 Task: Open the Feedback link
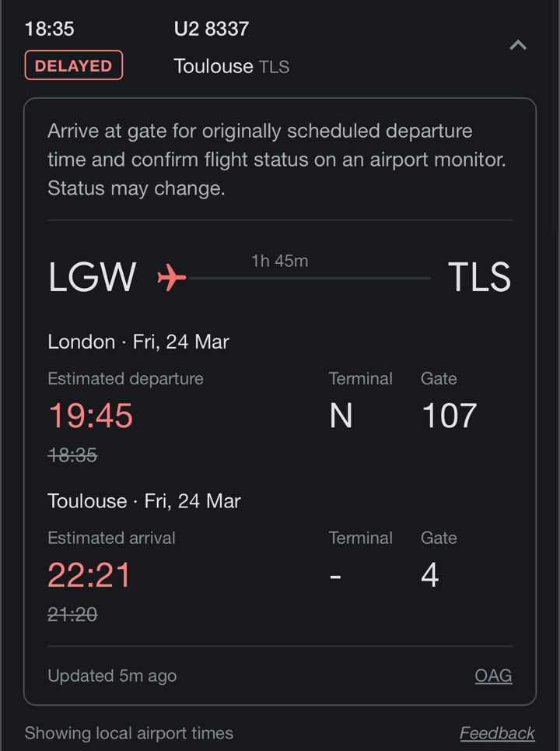pos(497,733)
